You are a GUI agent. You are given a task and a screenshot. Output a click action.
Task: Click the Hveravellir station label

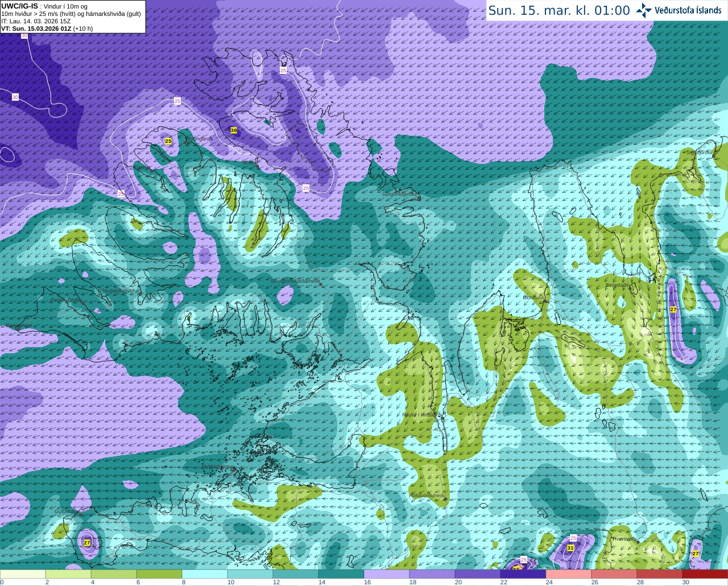coord(624,538)
